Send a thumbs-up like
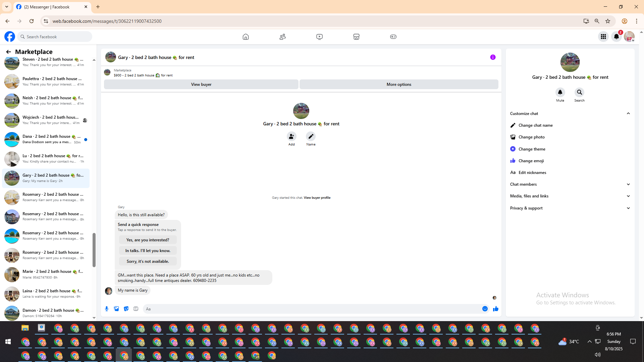This screenshot has width=644, height=362. [x=496, y=309]
